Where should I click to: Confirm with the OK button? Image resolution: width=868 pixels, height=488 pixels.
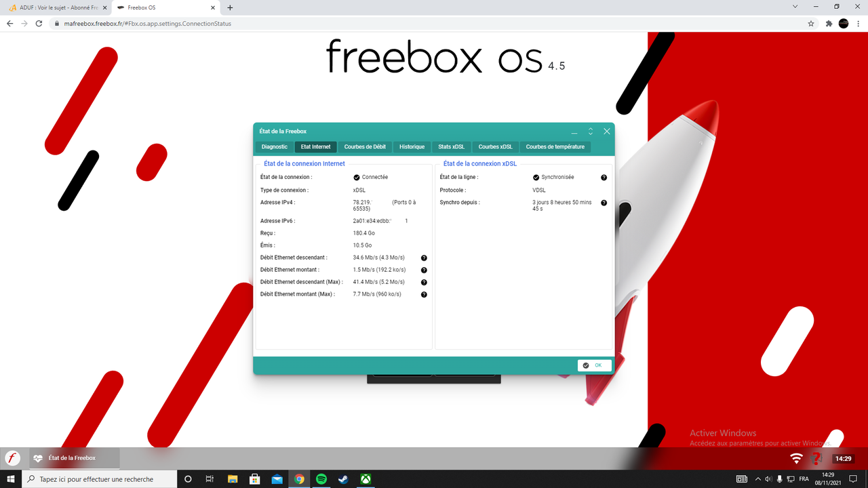point(595,365)
